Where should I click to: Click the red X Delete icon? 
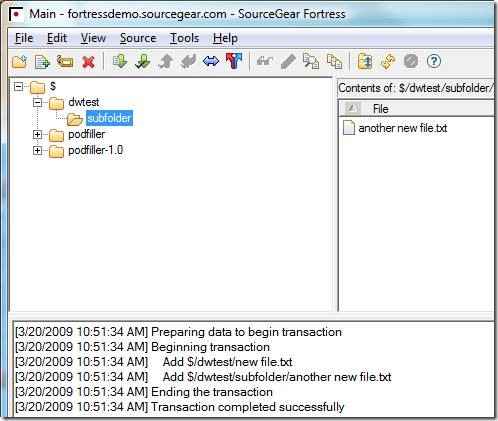88,62
